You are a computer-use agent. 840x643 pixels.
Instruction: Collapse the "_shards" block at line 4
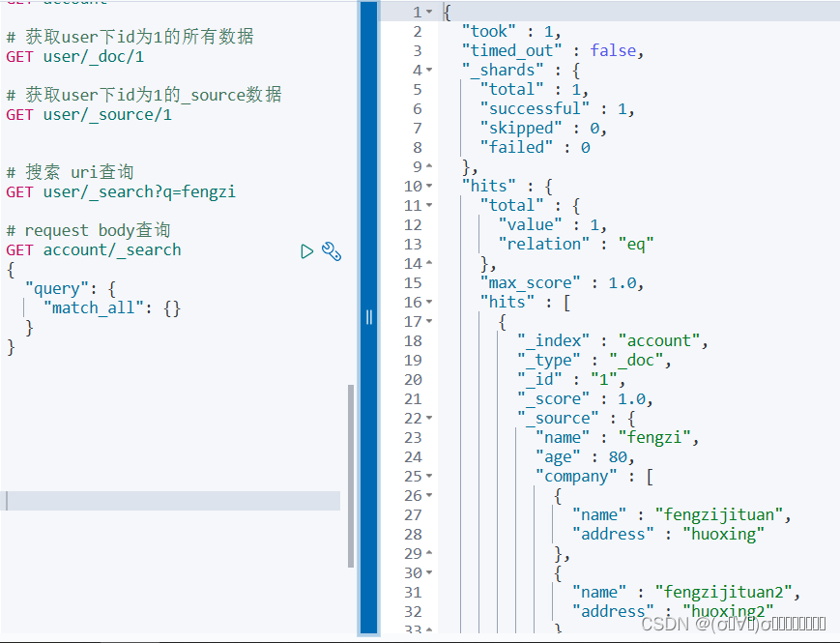pyautogui.click(x=429, y=70)
